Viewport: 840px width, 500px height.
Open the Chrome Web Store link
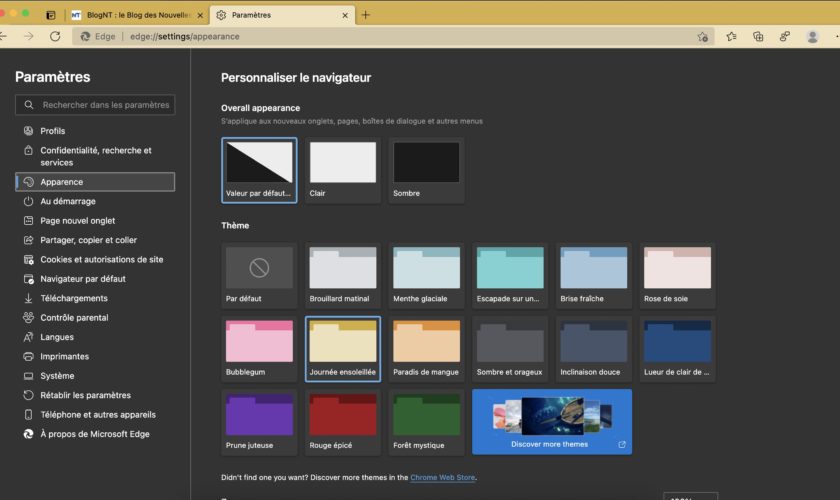click(442, 478)
